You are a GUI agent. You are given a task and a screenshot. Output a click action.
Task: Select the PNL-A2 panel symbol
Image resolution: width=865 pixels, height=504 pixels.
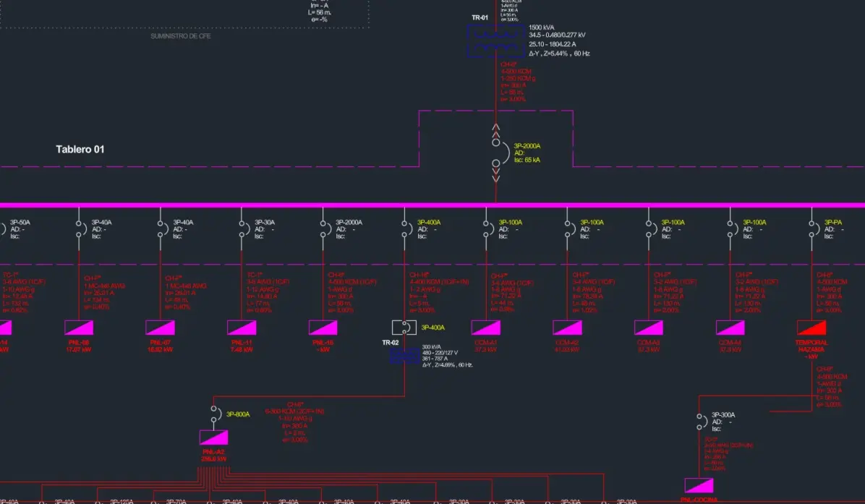point(213,437)
